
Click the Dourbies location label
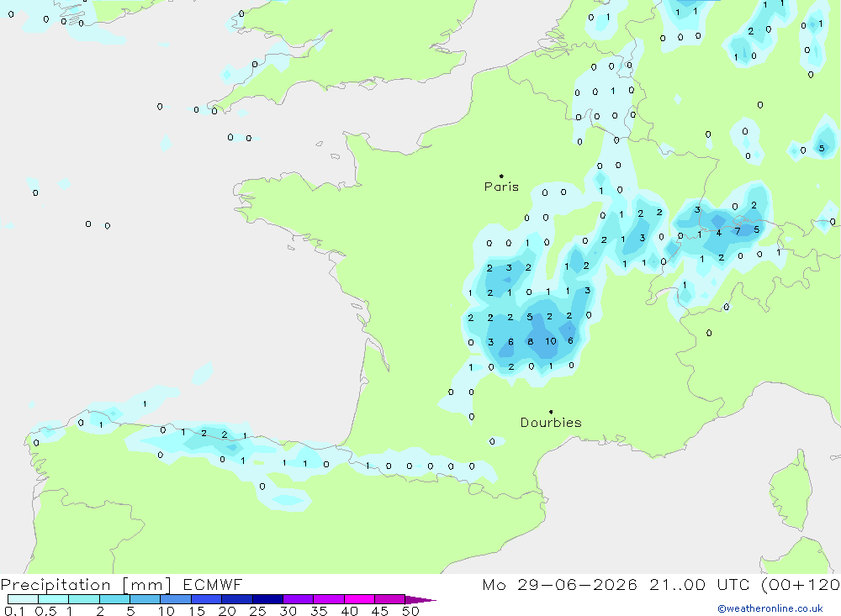[x=551, y=423]
